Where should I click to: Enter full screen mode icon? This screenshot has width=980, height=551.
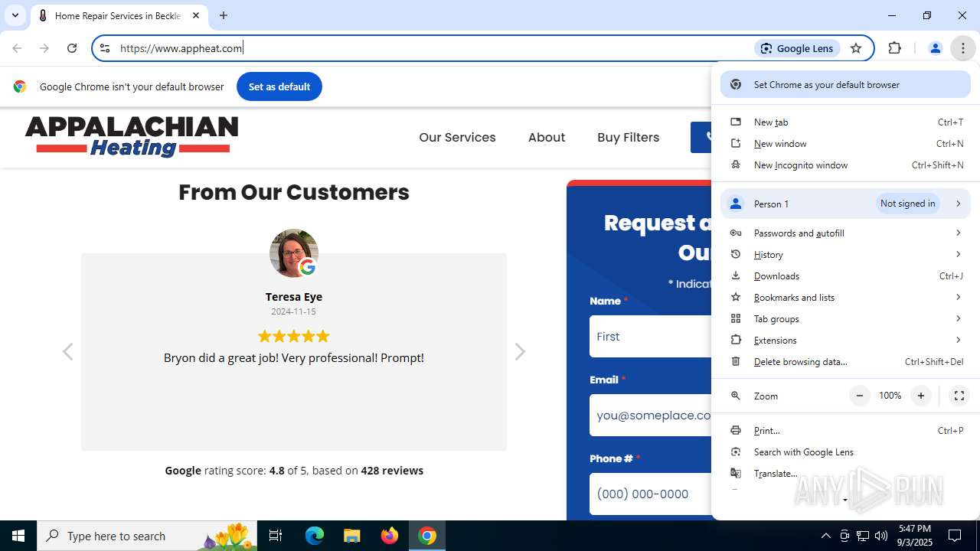click(x=959, y=396)
